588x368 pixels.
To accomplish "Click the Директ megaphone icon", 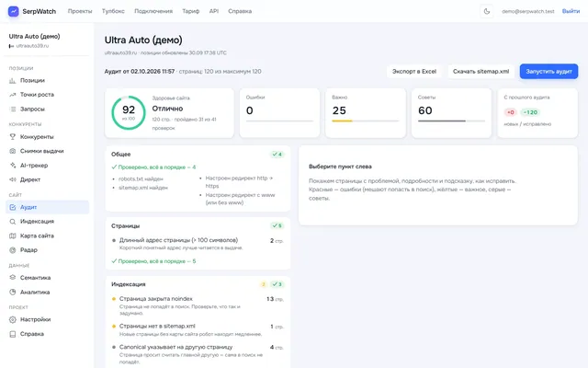I will [12, 179].
